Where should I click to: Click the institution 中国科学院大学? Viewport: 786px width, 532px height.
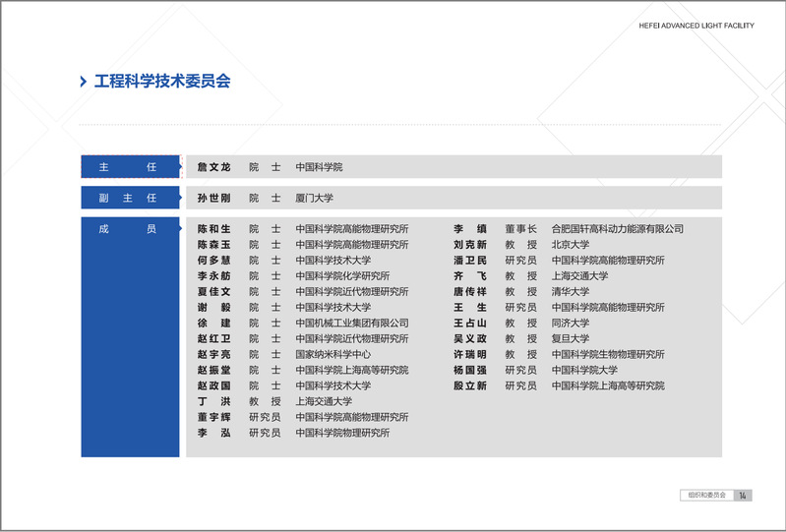584,370
